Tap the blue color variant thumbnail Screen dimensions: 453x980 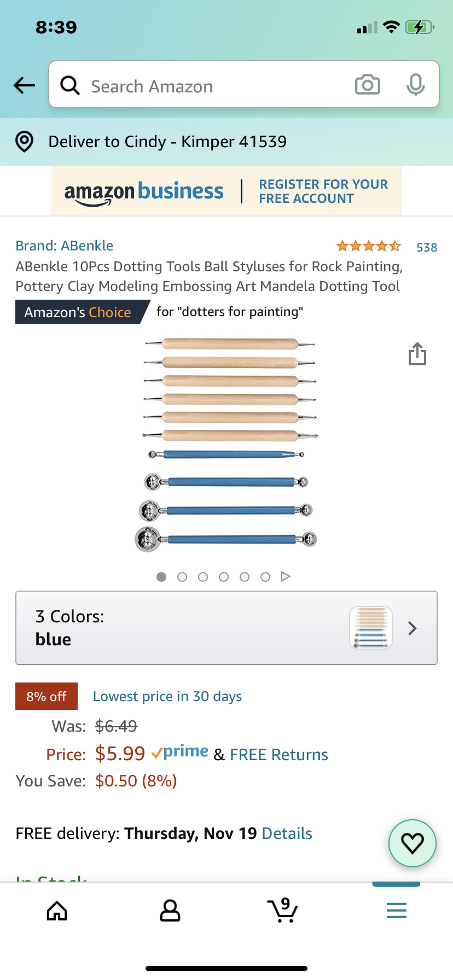click(371, 628)
